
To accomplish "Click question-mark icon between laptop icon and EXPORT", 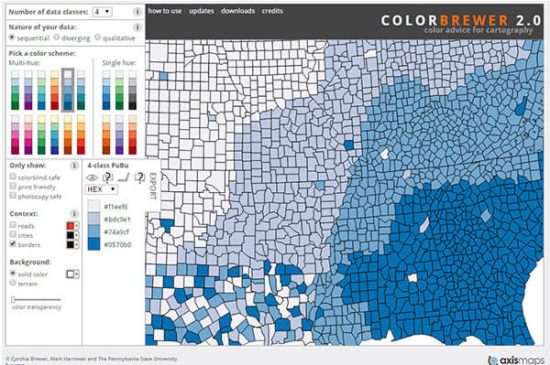I will point(140,177).
